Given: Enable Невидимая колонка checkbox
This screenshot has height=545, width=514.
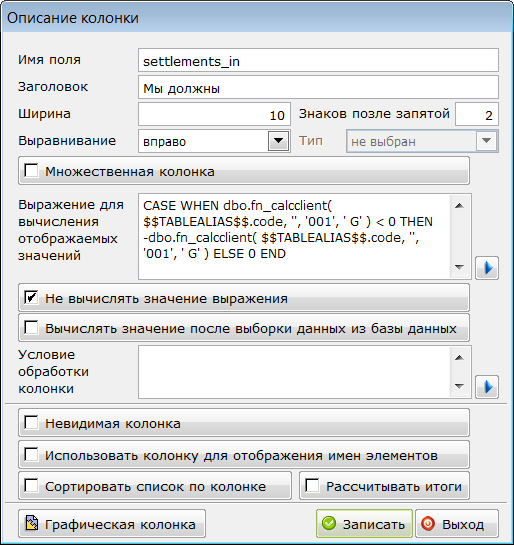Looking at the screenshot, I should coord(31,423).
